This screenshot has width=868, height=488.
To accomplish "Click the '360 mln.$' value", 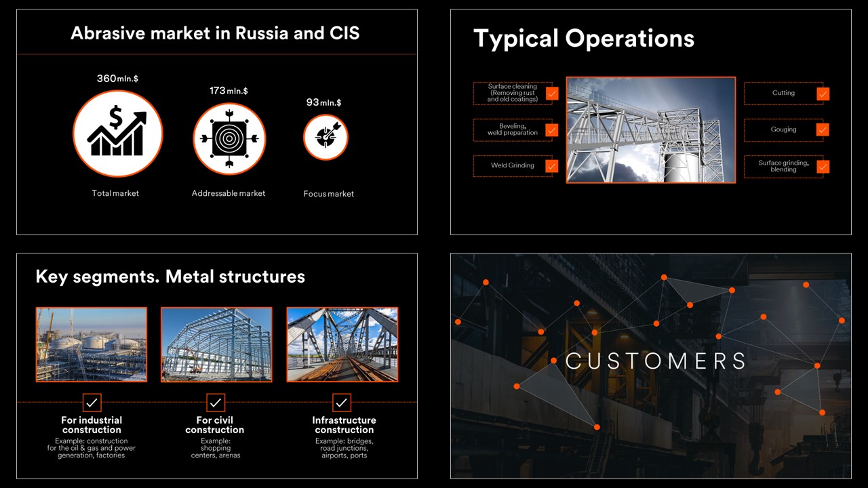I will (x=117, y=79).
